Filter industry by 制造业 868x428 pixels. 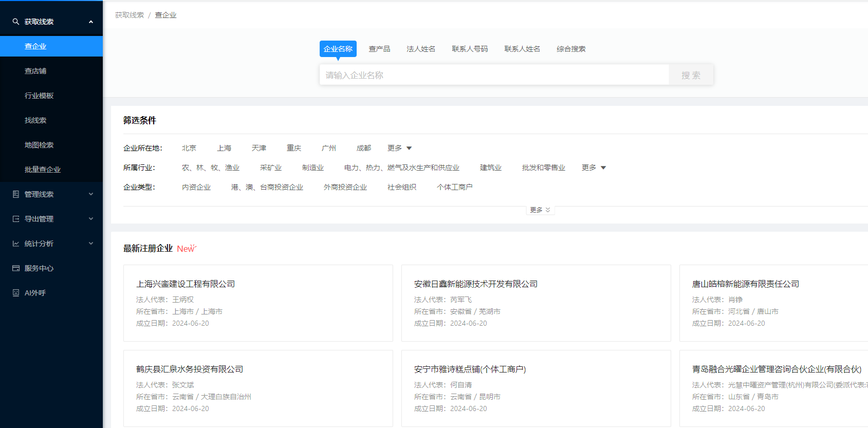[313, 168]
